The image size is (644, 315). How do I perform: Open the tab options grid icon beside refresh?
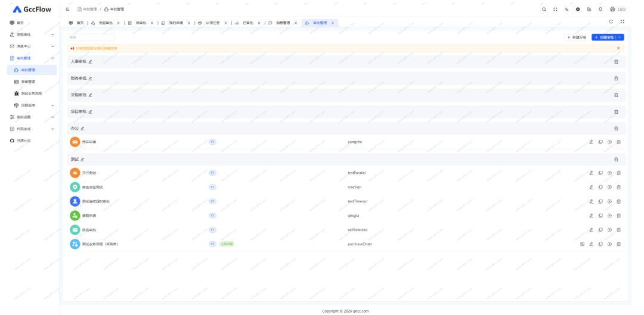(x=622, y=22)
